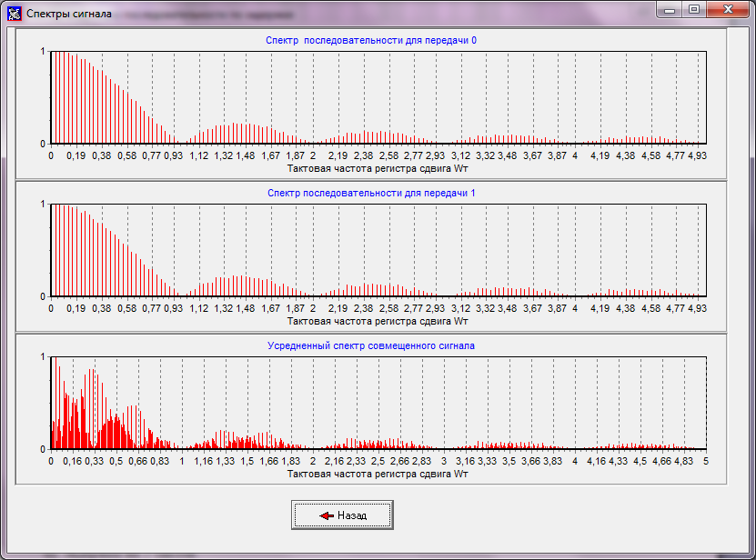
Task: Click axis label 1,12 in the передачи 1 chart
Action: (199, 308)
